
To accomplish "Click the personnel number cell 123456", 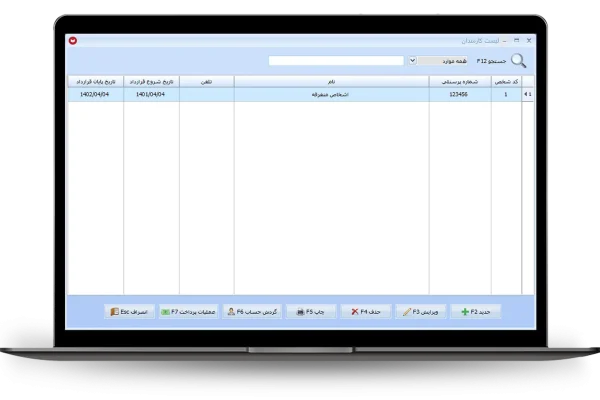I will click(x=460, y=94).
